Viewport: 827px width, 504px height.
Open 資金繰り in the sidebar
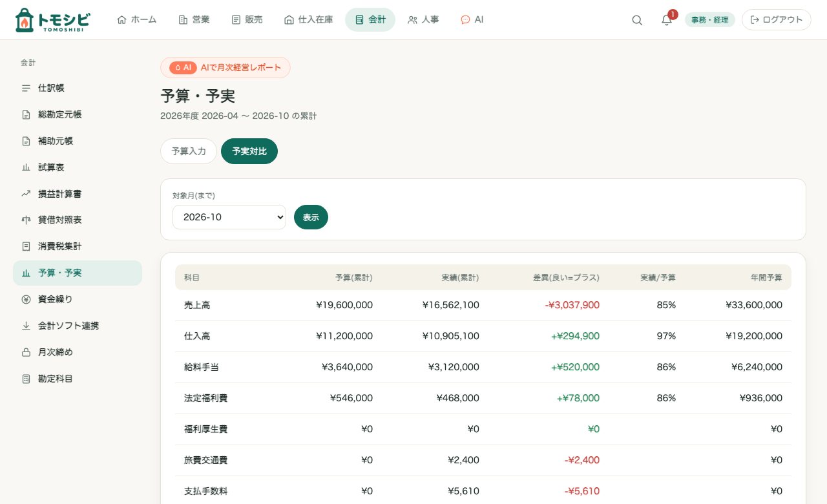pos(78,300)
